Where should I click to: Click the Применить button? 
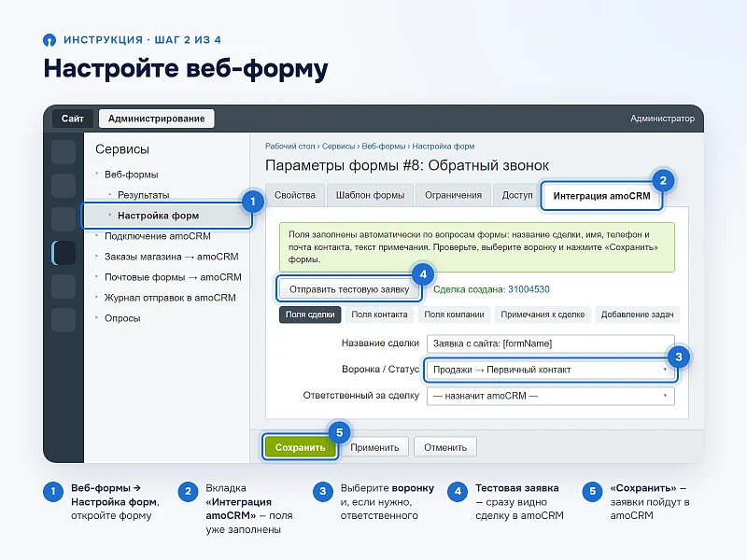(x=374, y=448)
